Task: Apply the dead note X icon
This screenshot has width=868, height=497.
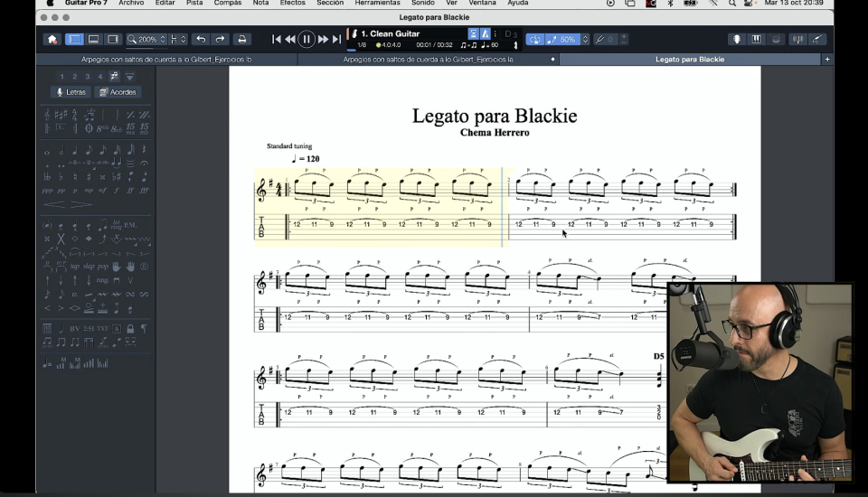Action: [61, 239]
